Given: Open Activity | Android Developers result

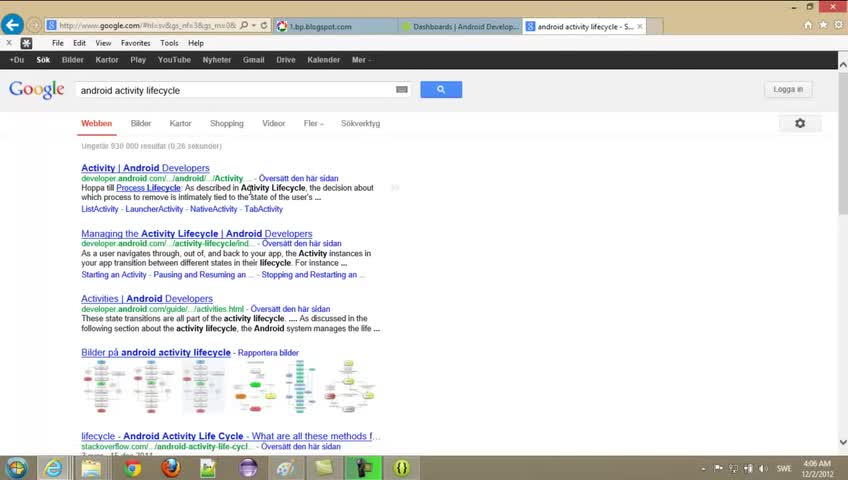Looking at the screenshot, I should pos(145,168).
